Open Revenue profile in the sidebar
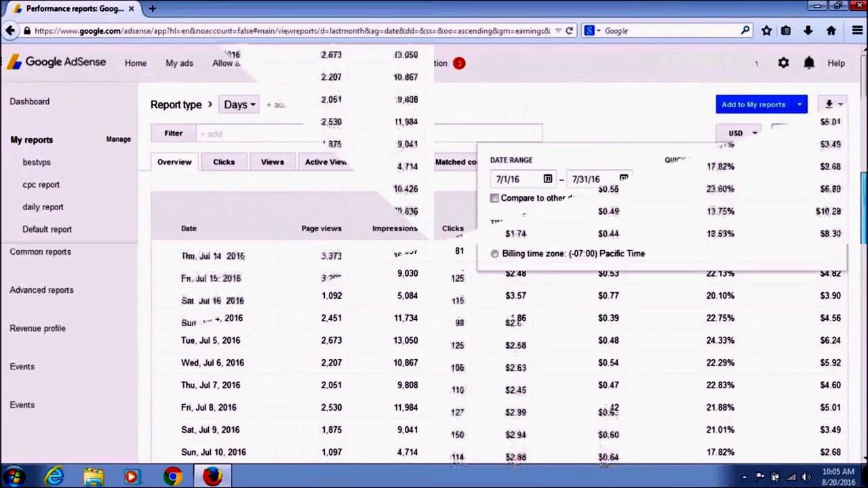This screenshot has height=488, width=868. pos(37,328)
